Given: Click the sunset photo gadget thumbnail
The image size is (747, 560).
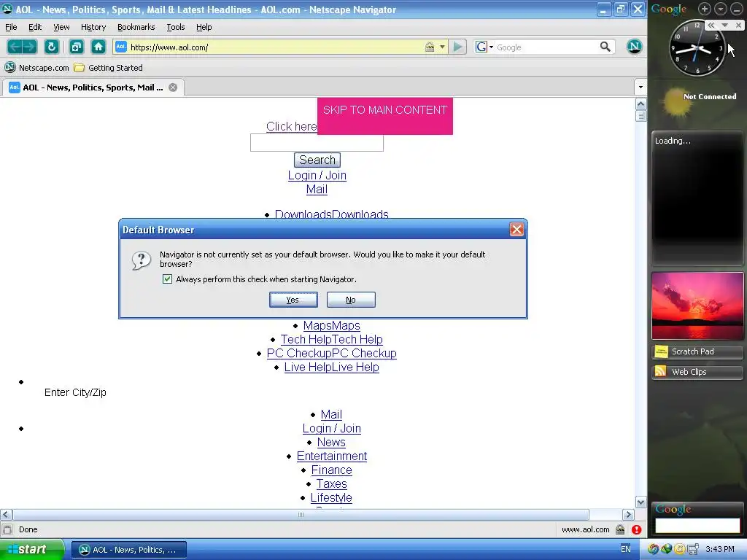Looking at the screenshot, I should pyautogui.click(x=697, y=306).
